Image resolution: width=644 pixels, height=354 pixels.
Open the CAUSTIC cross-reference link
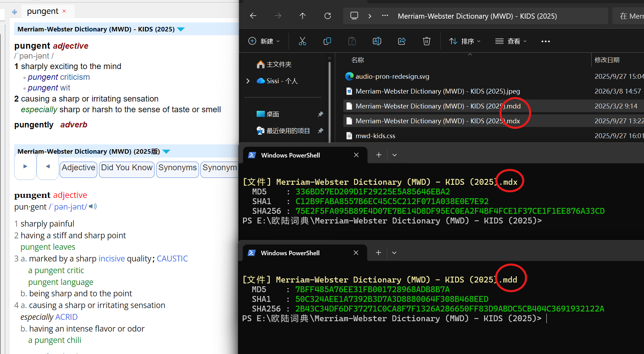pyautogui.click(x=172, y=259)
